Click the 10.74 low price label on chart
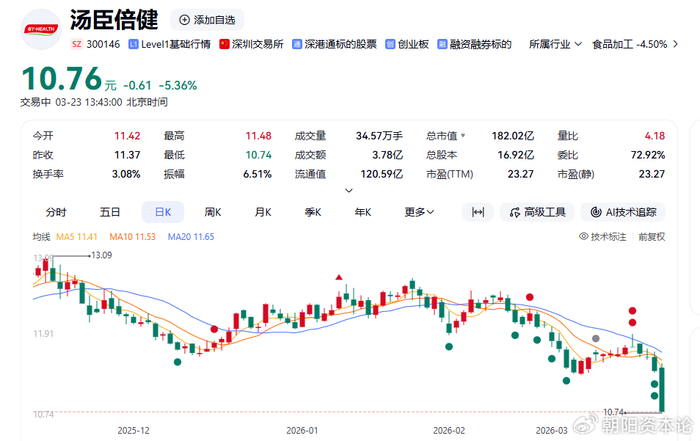The height and width of the screenshot is (441, 700). 613,412
